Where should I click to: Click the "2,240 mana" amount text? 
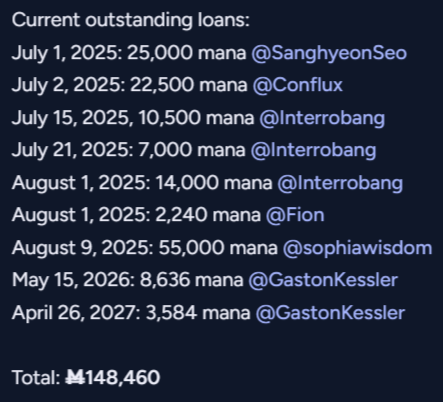coord(208,215)
